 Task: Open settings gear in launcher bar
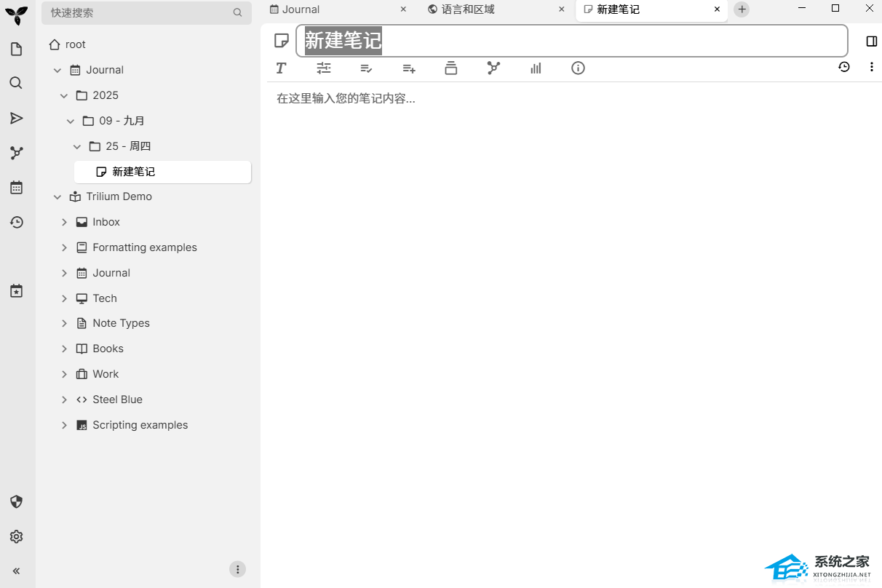[16, 536]
